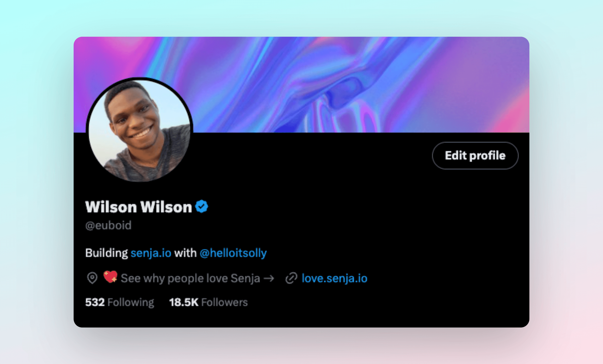Open the love.senja.io website link
Image resolution: width=603 pixels, height=364 pixels.
click(334, 278)
